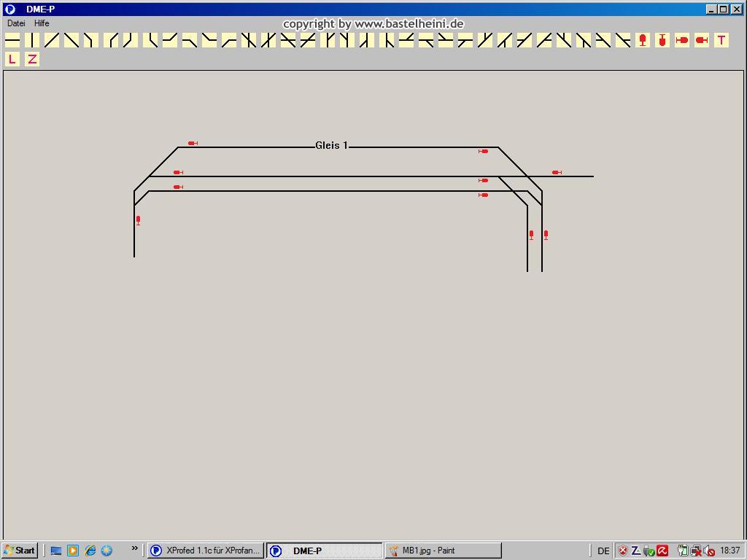Switch to XProfed 1.1c taskbar window
This screenshot has width=747, height=560.
pyautogui.click(x=205, y=551)
